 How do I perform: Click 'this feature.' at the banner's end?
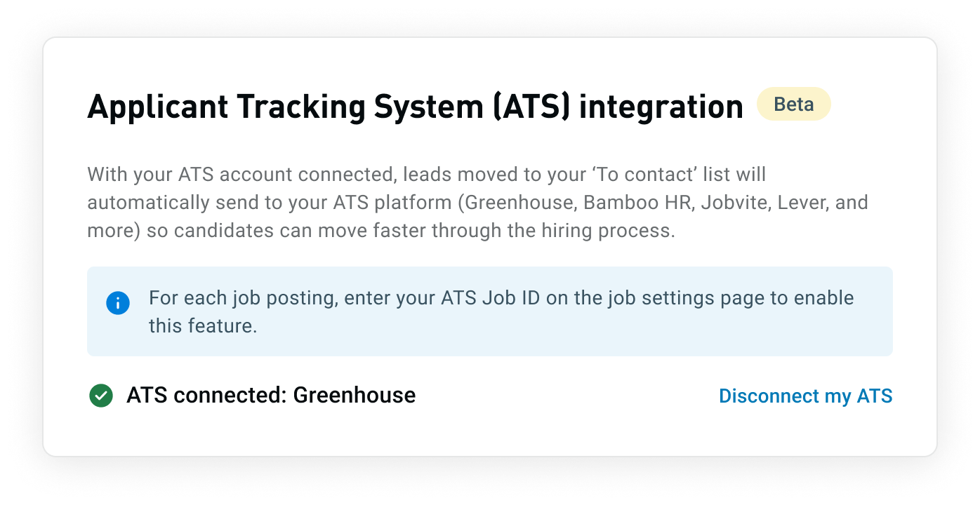(x=203, y=325)
